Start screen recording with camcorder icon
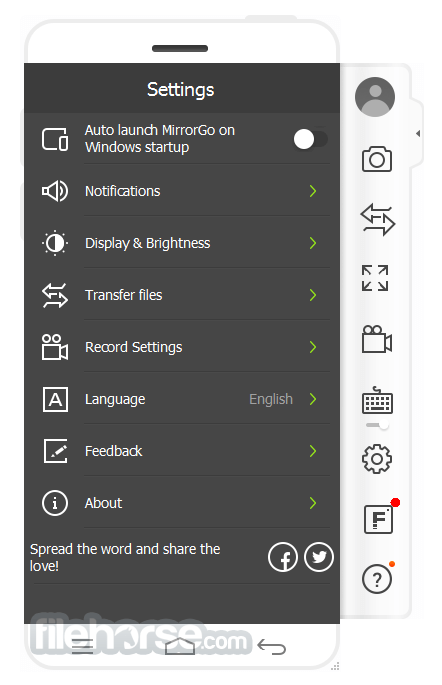The width and height of the screenshot is (442, 685). pyautogui.click(x=377, y=339)
